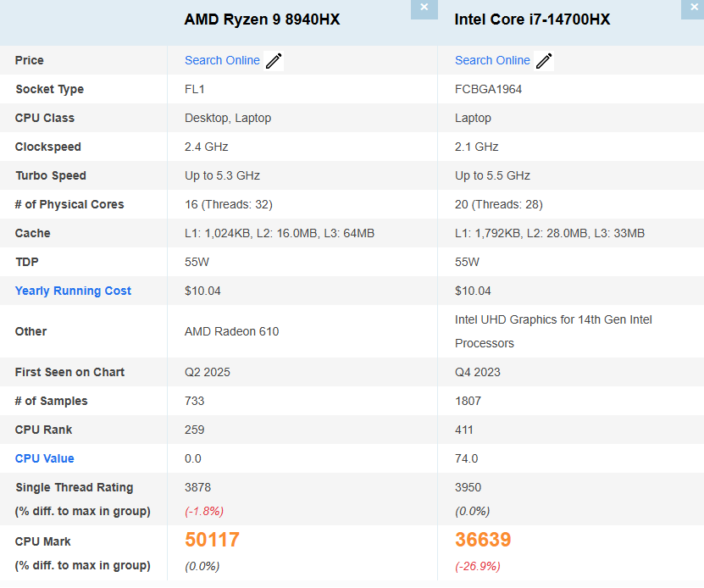
Task: Click the Q4 2023 value
Action: [x=477, y=372]
